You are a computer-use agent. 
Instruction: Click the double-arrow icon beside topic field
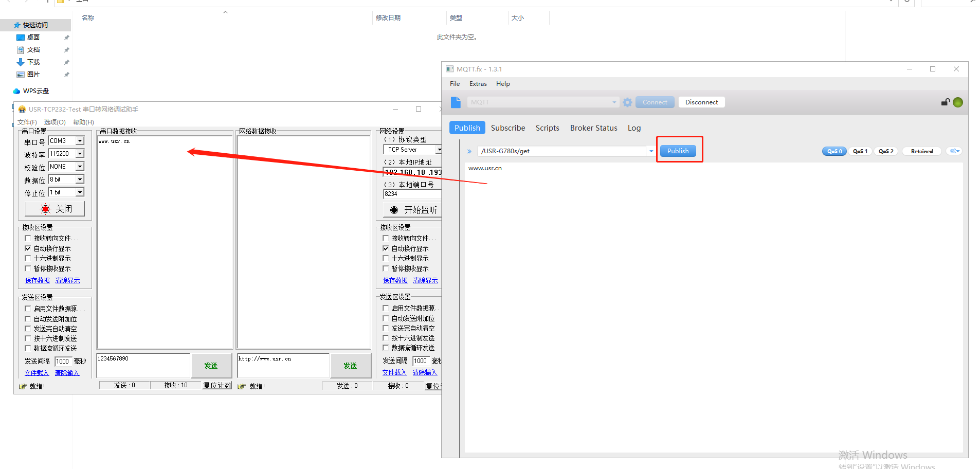[x=469, y=151]
